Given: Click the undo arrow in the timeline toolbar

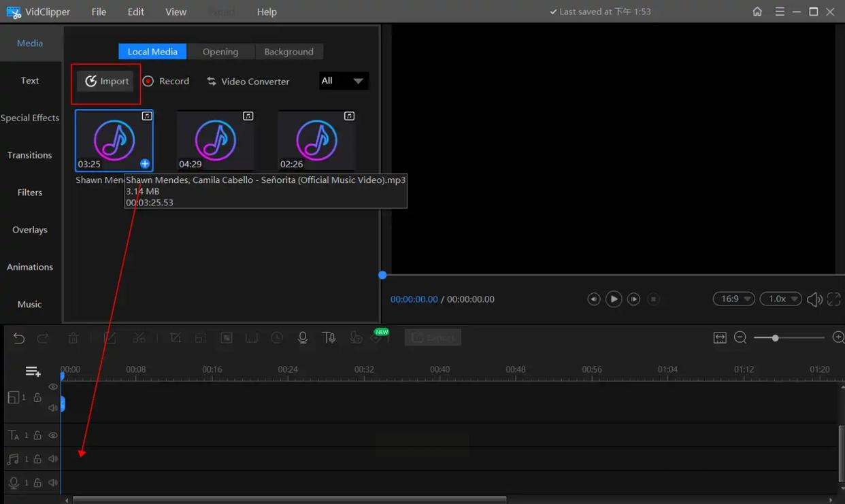Looking at the screenshot, I should pos(19,338).
